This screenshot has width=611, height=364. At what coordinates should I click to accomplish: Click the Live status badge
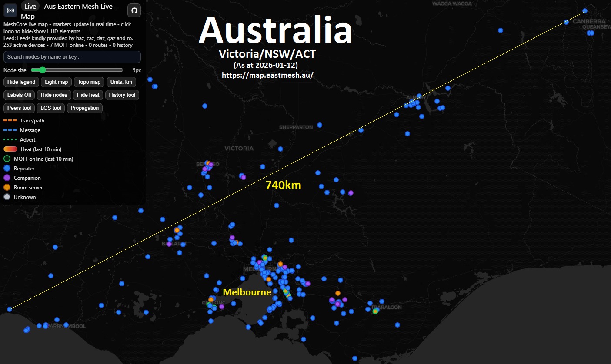coord(30,6)
